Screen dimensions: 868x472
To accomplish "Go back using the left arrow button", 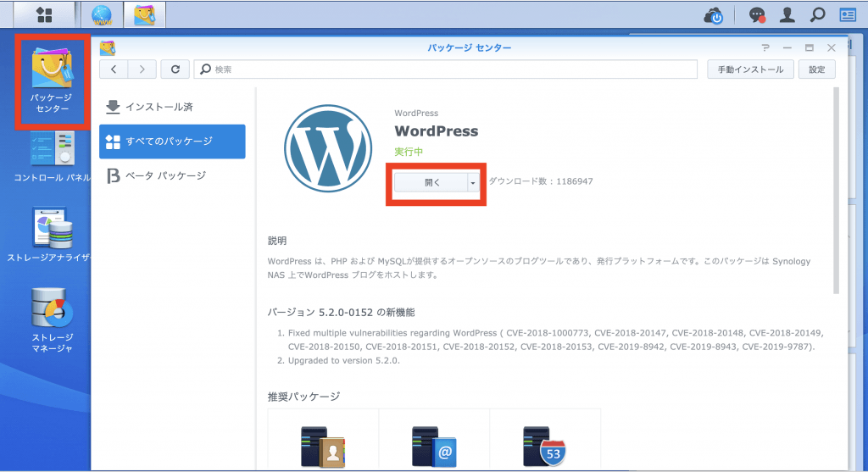I will [114, 69].
